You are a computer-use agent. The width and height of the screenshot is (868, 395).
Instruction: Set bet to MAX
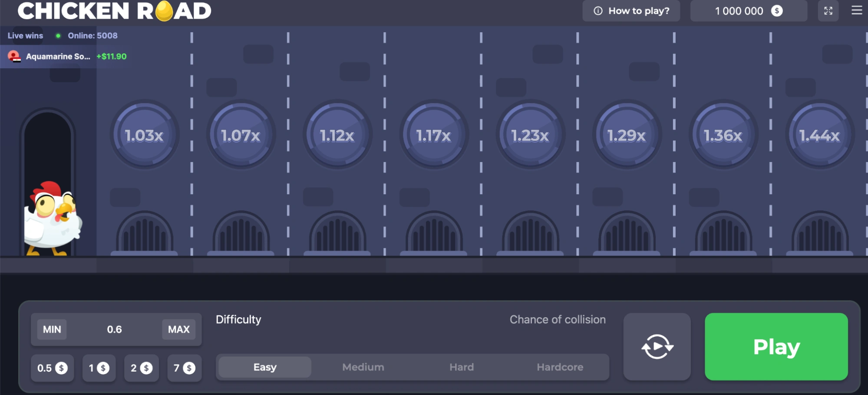[178, 329]
